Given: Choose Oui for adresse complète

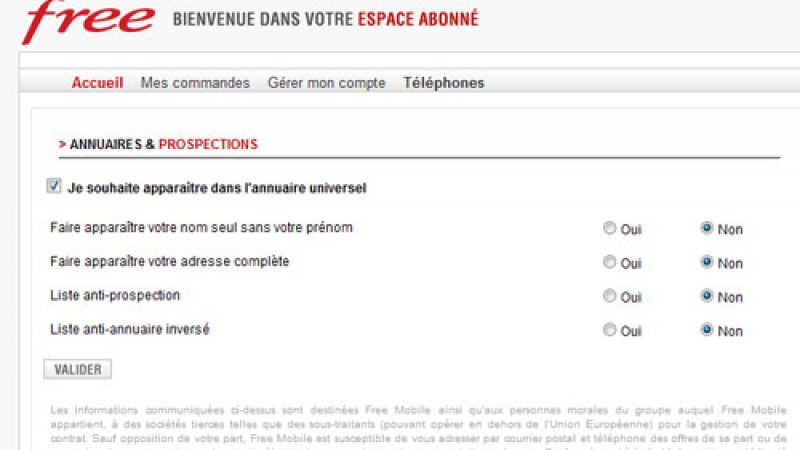Looking at the screenshot, I should 610,262.
